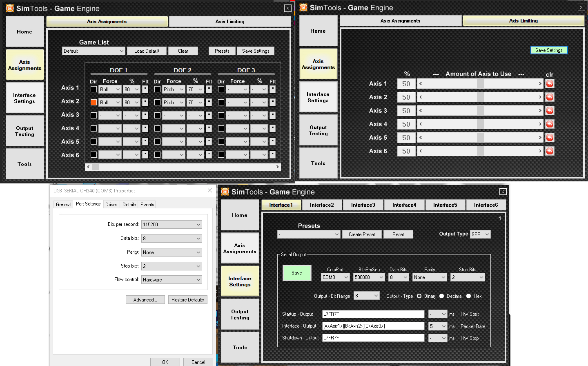Click the Axis 3 amount slider thumb

tap(481, 111)
